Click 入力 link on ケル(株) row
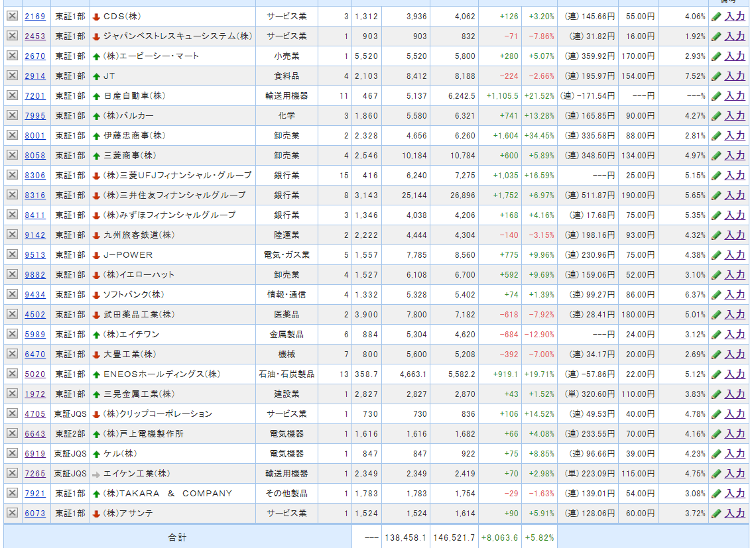Image resolution: width=756 pixels, height=548 pixels. (735, 453)
